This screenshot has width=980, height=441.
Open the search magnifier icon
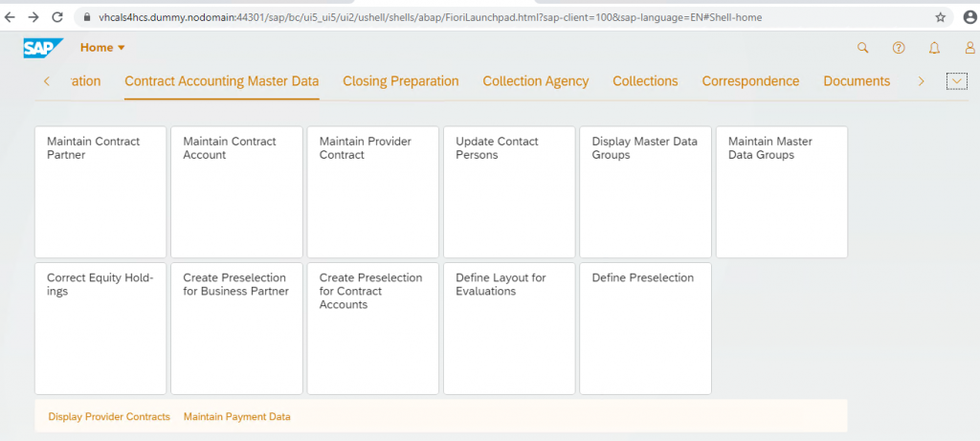pyautogui.click(x=862, y=48)
